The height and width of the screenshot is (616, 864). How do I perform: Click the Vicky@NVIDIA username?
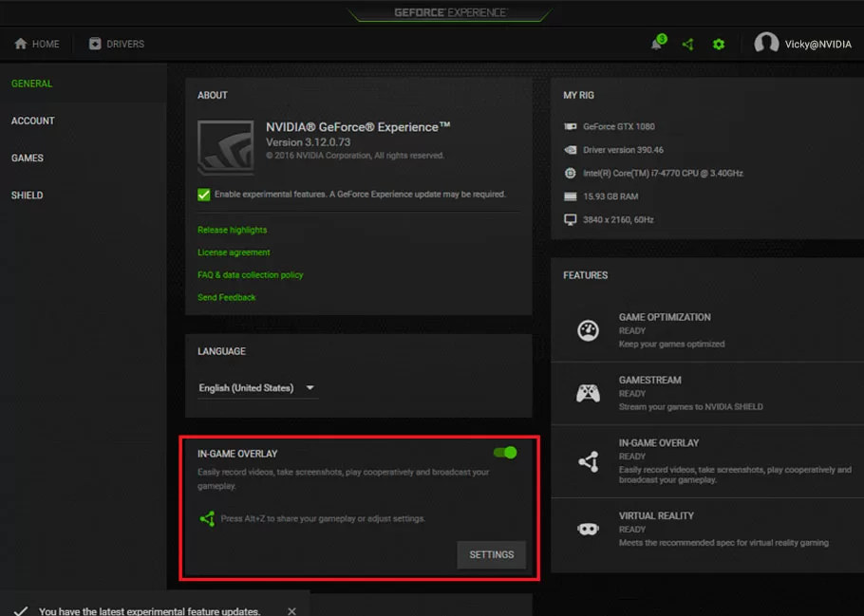[817, 44]
